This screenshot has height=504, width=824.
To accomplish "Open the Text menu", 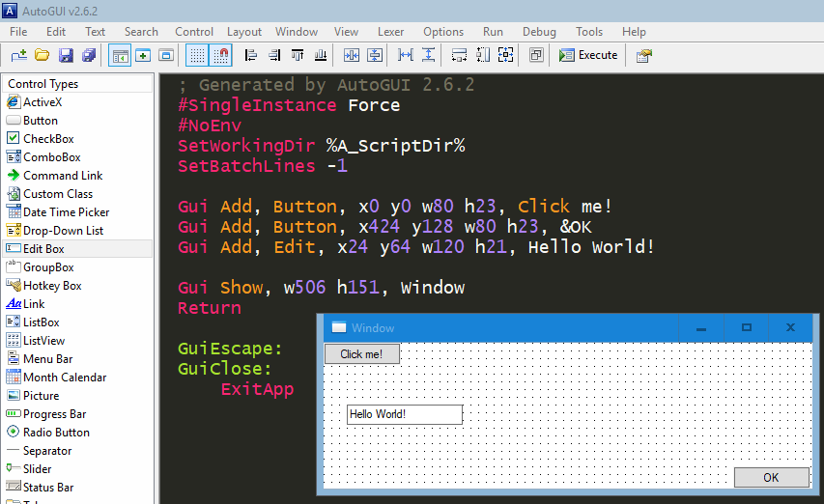I will pos(95,32).
